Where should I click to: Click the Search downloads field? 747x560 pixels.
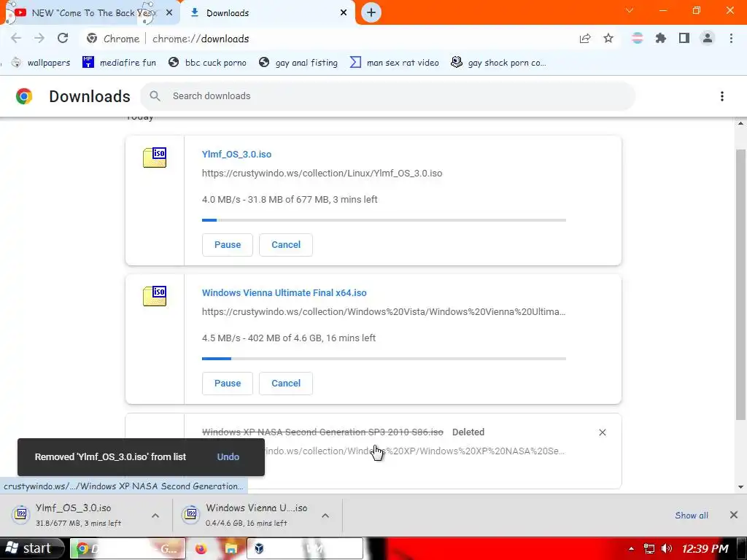(387, 96)
